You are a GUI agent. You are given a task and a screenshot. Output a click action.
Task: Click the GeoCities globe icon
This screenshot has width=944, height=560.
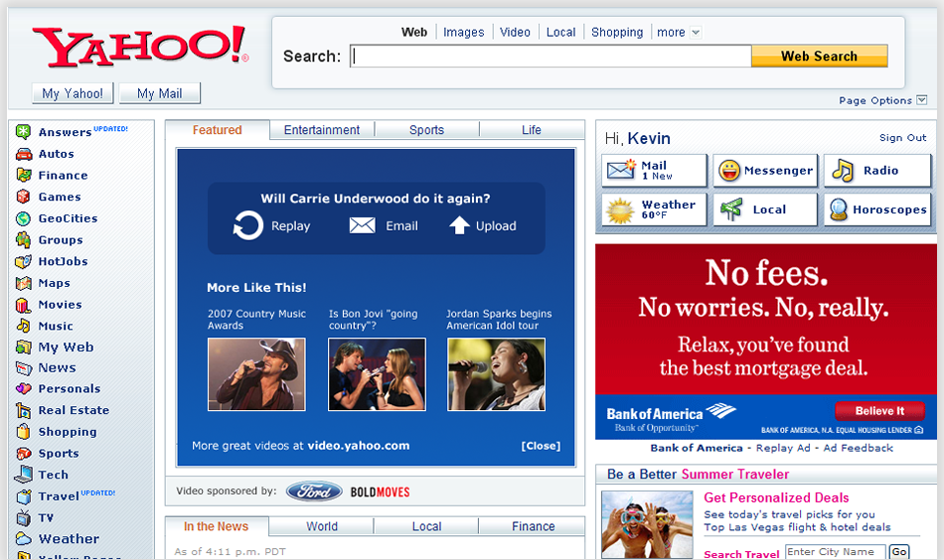24,218
